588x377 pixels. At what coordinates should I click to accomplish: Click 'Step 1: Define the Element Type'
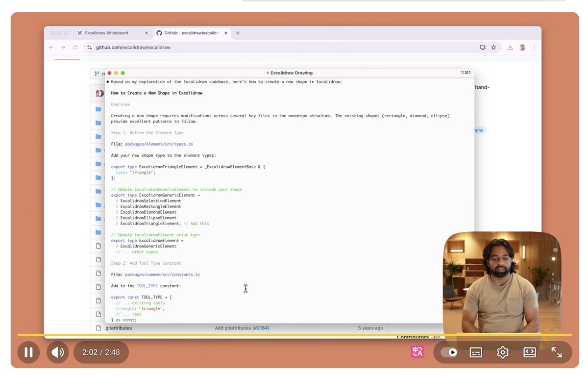pyautogui.click(x=147, y=133)
